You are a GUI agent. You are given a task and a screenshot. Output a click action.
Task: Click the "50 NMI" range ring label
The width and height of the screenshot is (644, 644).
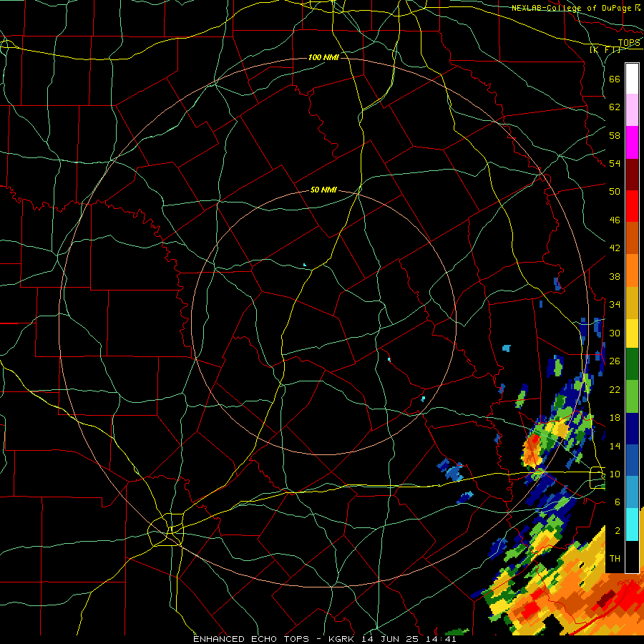[323, 190]
